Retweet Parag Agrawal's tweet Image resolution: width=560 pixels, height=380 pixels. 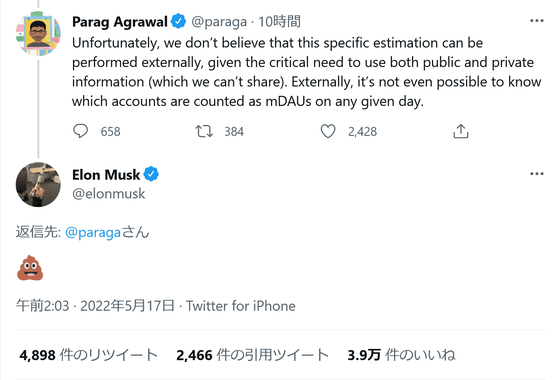coord(204,131)
